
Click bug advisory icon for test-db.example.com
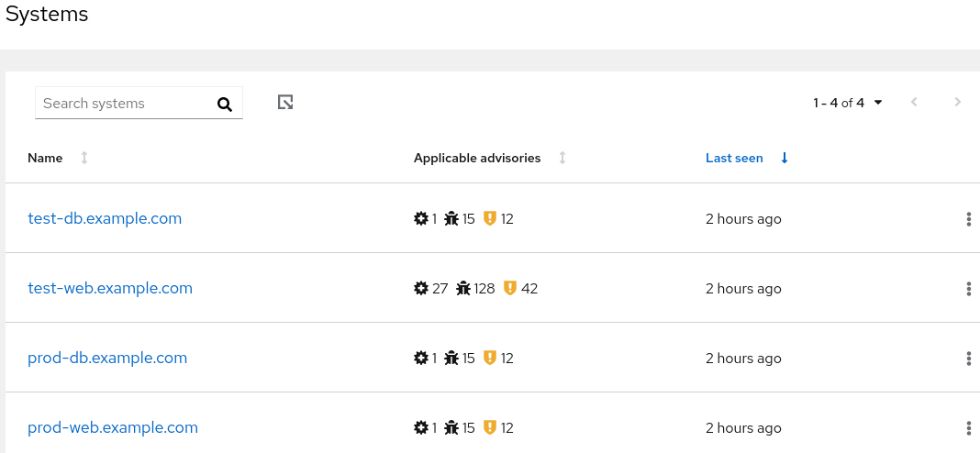451,219
